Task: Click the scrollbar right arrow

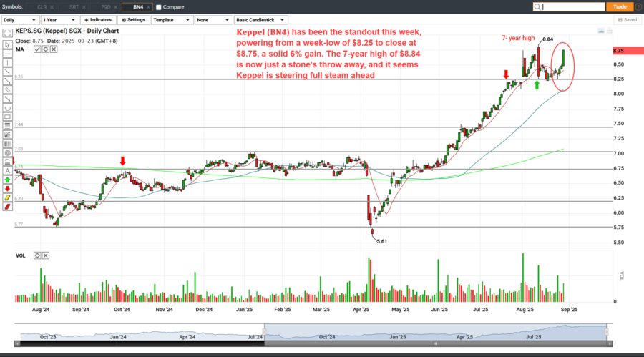Action: point(610,343)
